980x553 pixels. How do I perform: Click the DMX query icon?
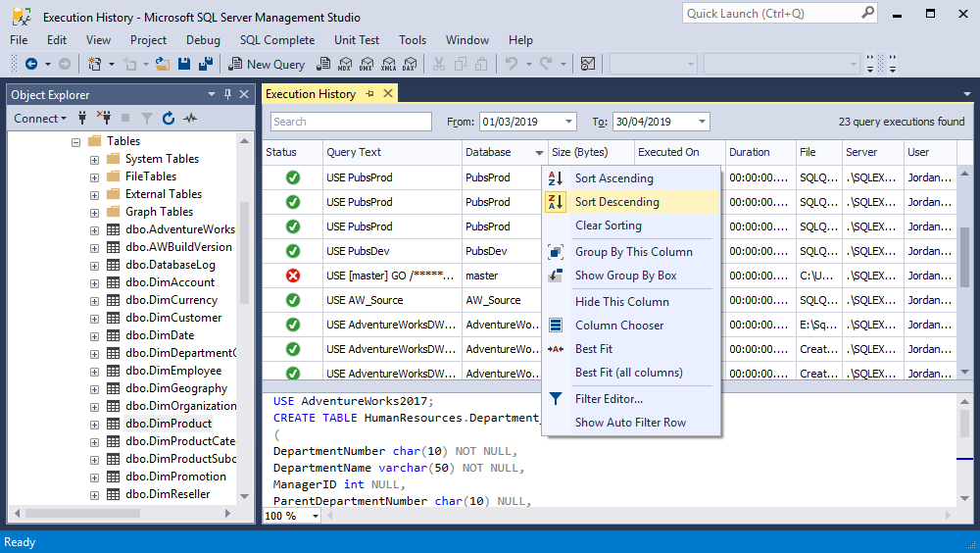[367, 64]
